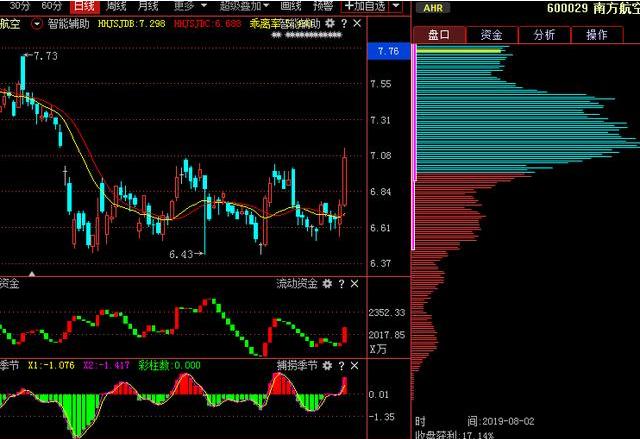This screenshot has height=439, width=640.
Task: Close the 流动资金 indicator panel
Action: (x=354, y=284)
